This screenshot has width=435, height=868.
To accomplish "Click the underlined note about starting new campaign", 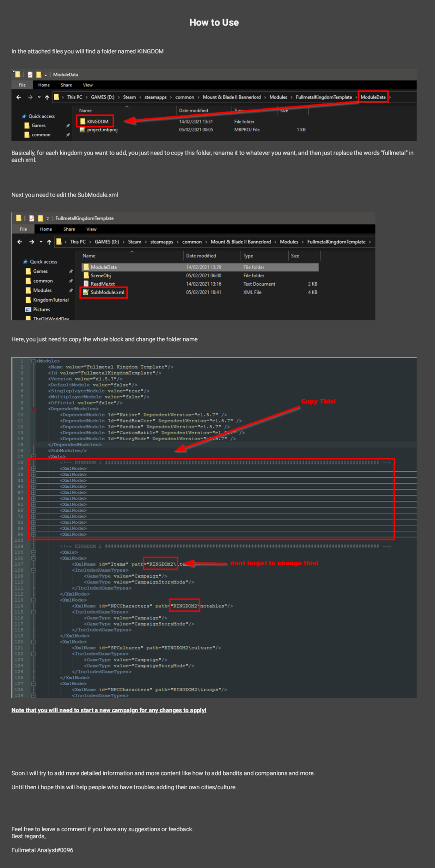I will pos(109,710).
